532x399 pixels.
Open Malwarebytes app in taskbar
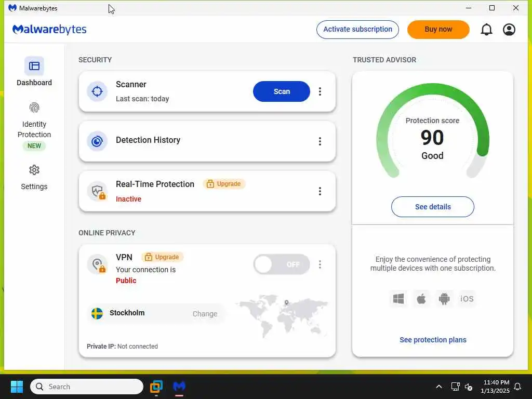pyautogui.click(x=179, y=387)
